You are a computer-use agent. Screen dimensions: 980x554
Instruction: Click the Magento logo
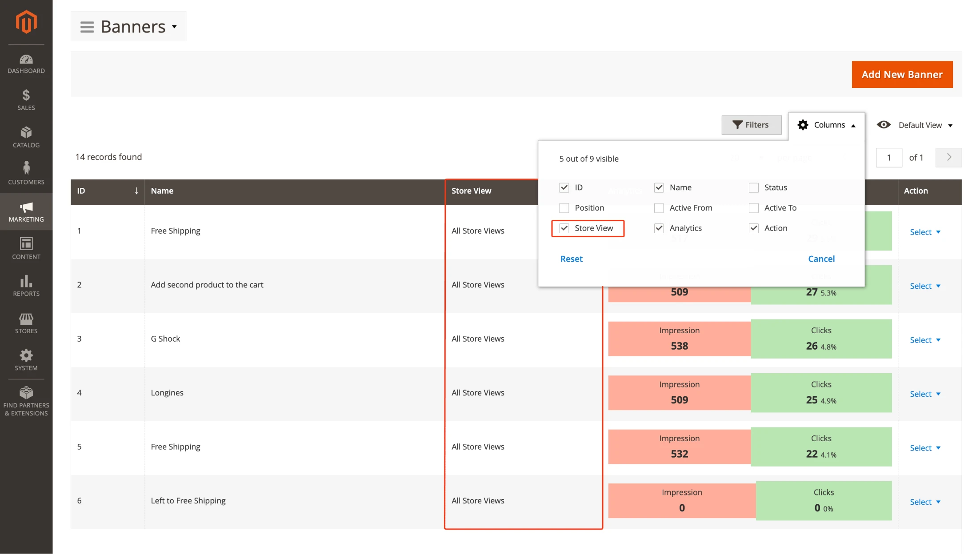coord(26,21)
